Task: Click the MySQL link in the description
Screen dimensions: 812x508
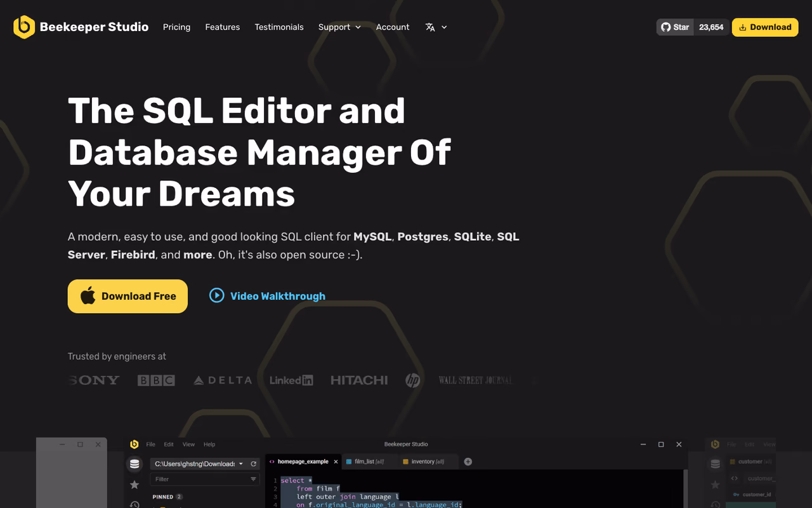Action: click(x=372, y=236)
